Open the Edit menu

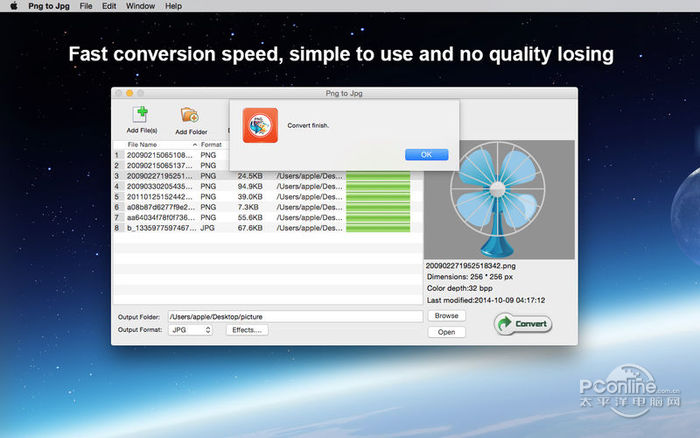(x=109, y=6)
